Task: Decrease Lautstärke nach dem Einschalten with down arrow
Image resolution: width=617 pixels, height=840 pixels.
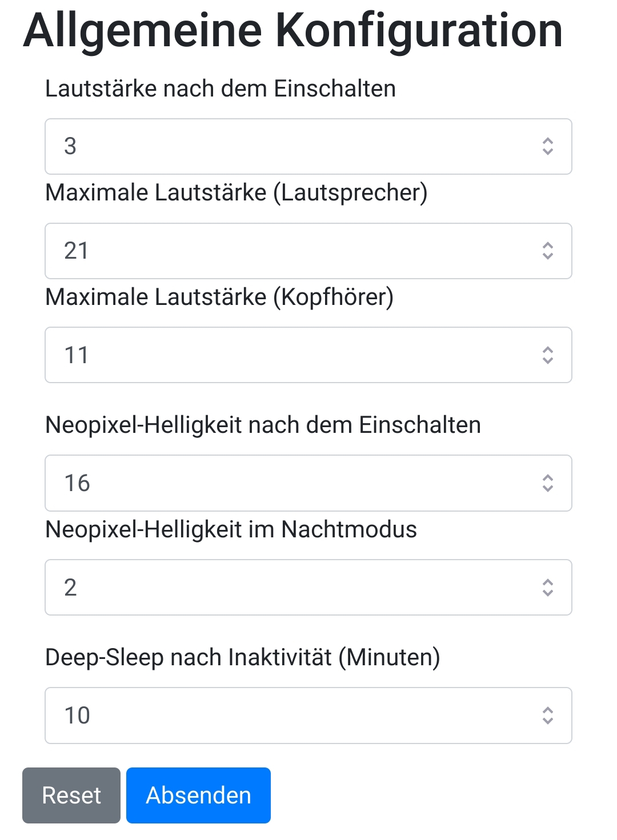Action: coord(548,152)
